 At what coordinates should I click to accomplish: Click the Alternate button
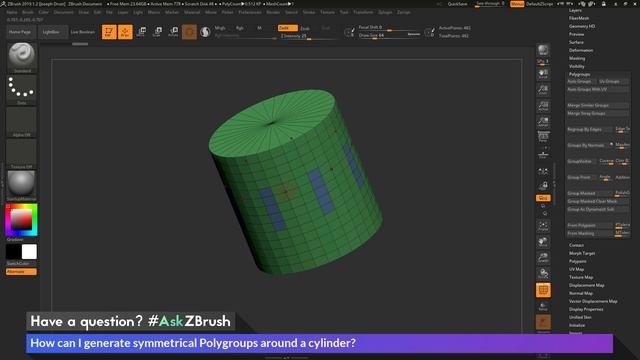click(21, 271)
